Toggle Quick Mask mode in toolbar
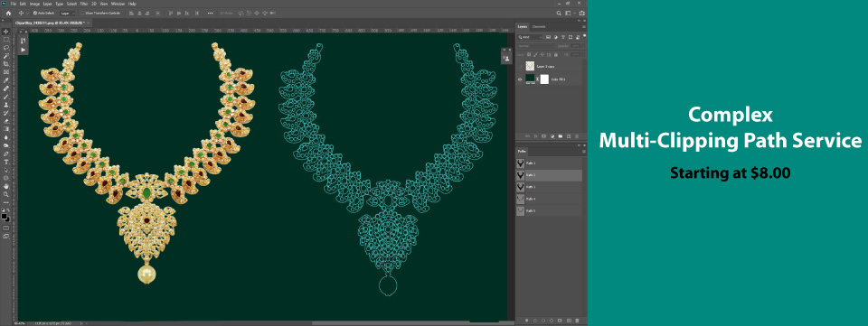868x326 pixels. (6, 227)
